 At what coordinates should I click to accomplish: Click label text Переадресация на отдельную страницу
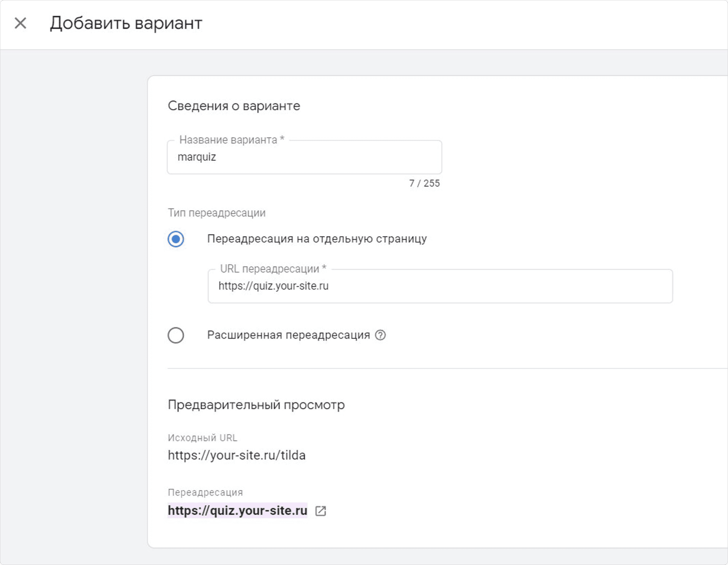pos(317,239)
